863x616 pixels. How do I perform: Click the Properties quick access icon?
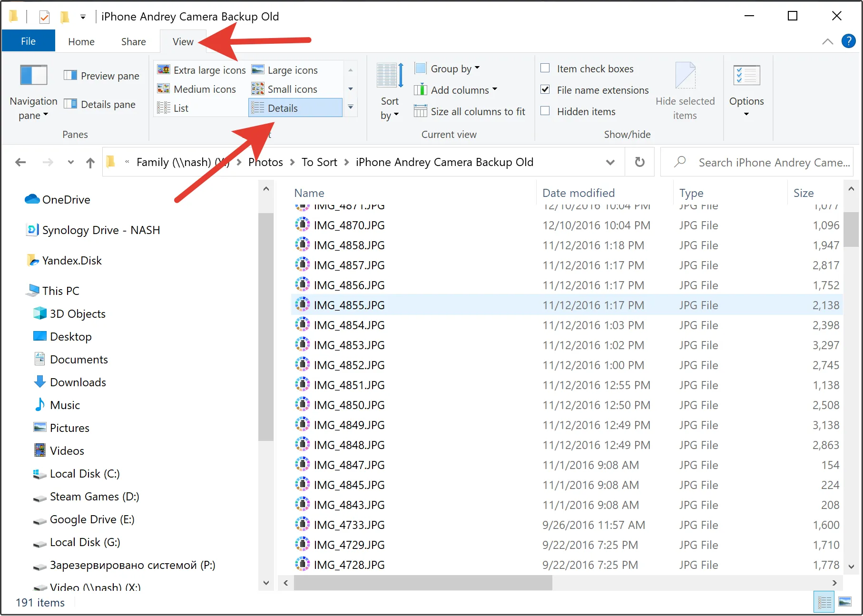click(x=44, y=17)
